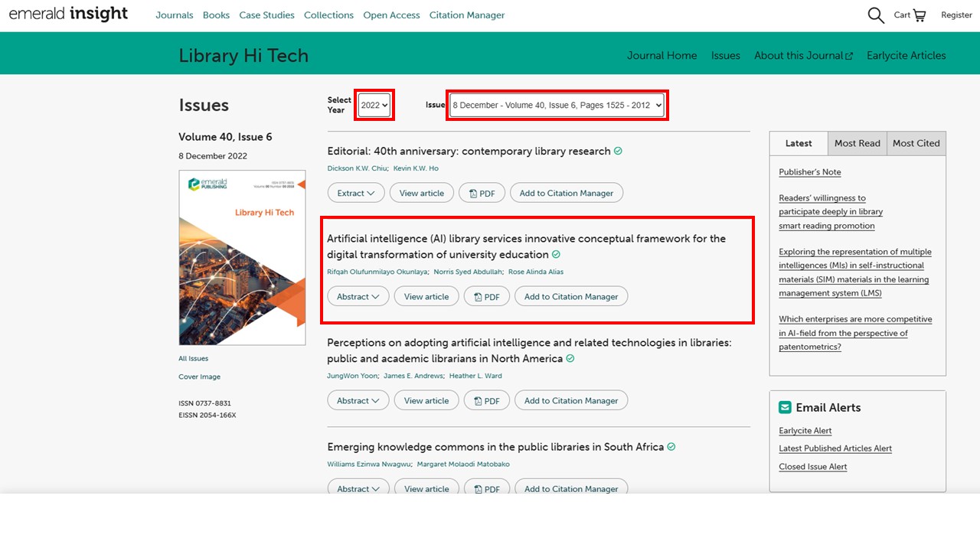Click author Rose Alinda Alias
Image resolution: width=980 pixels, height=551 pixels.
click(x=536, y=272)
